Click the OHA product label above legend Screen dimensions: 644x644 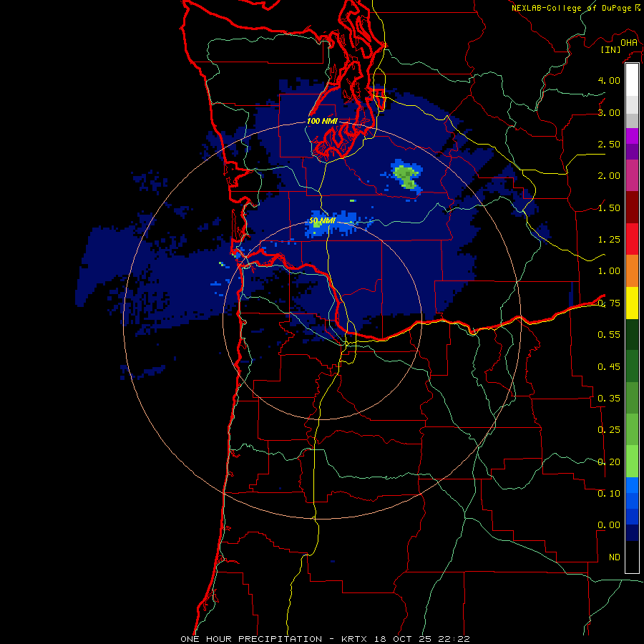point(629,42)
